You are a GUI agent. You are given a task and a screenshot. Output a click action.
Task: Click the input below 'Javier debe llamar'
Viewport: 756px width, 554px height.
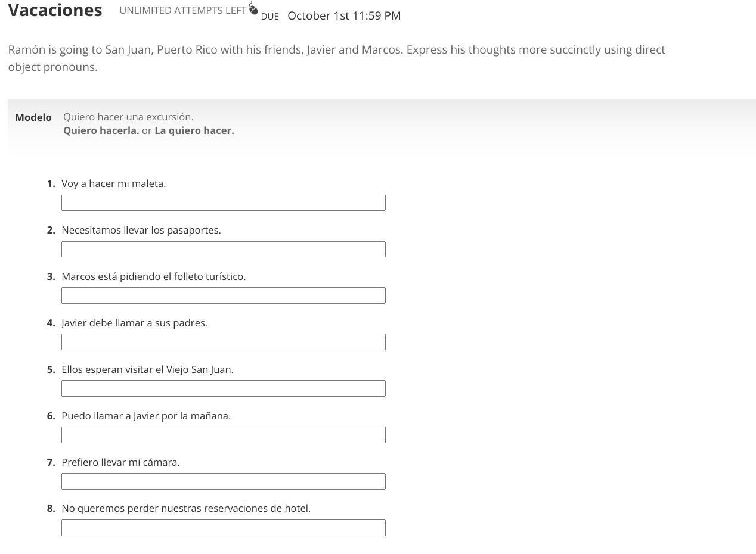223,342
